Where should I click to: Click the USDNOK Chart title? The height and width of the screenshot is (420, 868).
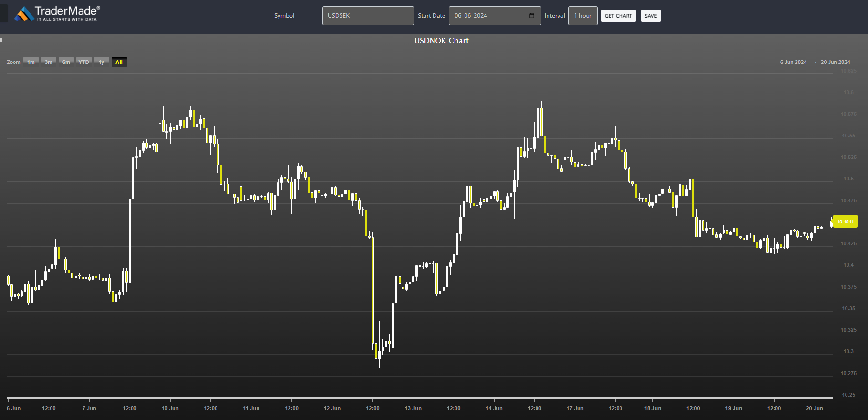pos(442,41)
